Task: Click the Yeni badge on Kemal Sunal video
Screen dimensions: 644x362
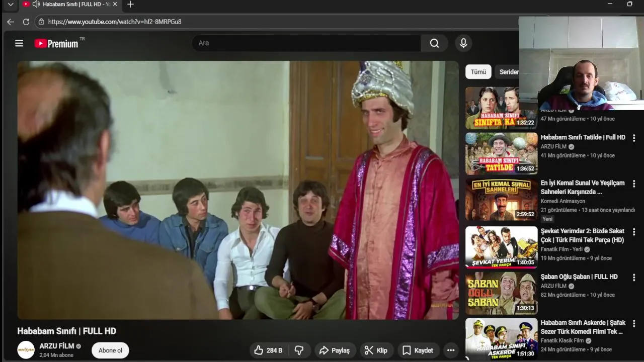Action: tap(547, 219)
